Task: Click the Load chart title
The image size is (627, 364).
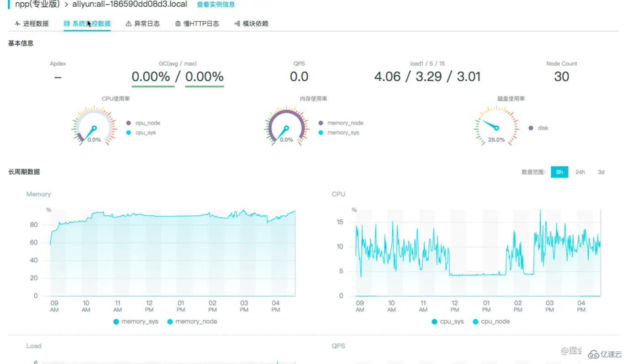Action: coord(34,346)
